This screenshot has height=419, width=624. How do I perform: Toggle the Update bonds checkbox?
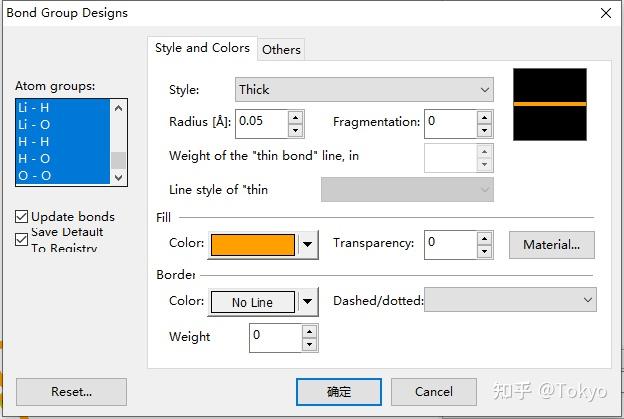[22, 216]
